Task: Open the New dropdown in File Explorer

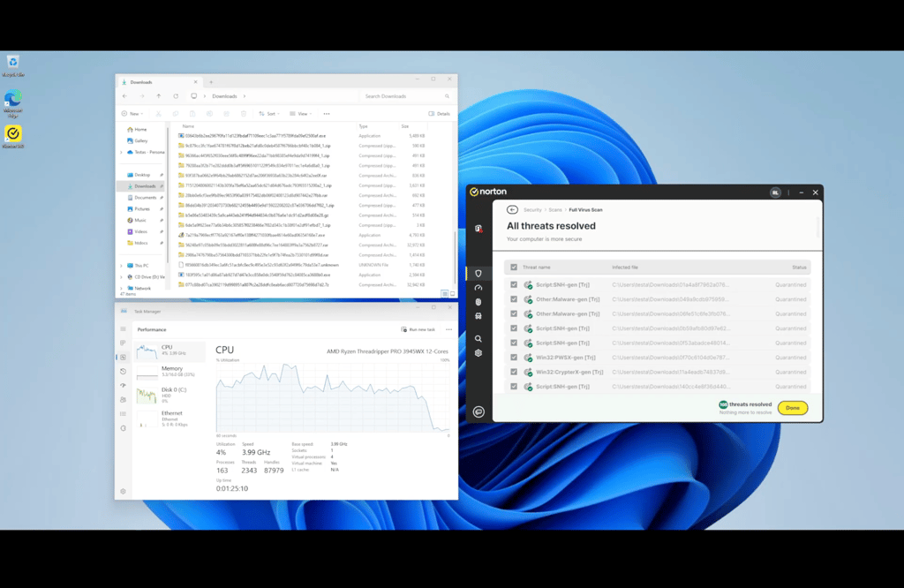Action: tap(132, 114)
